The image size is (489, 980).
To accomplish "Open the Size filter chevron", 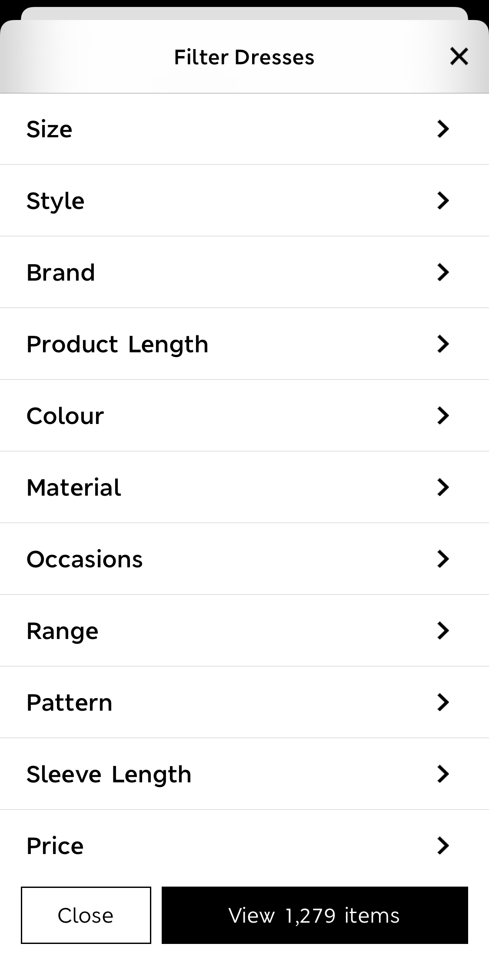I will point(442,129).
